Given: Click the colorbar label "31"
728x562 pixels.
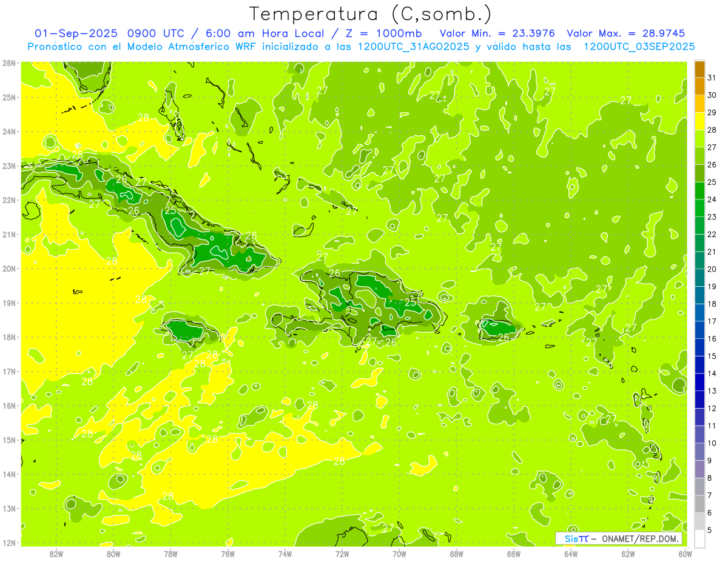Looking at the screenshot, I should [712, 78].
